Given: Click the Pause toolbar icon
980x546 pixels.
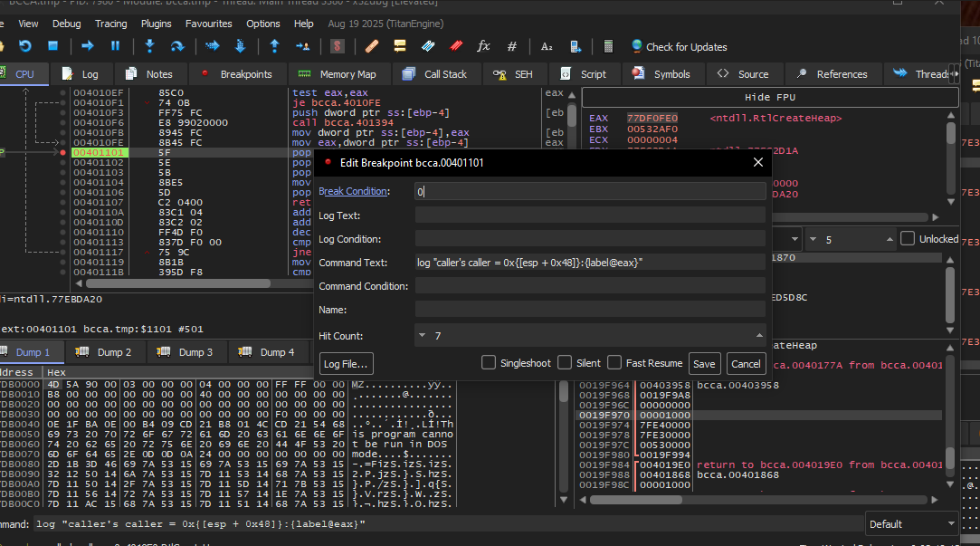Looking at the screenshot, I should (115, 45).
